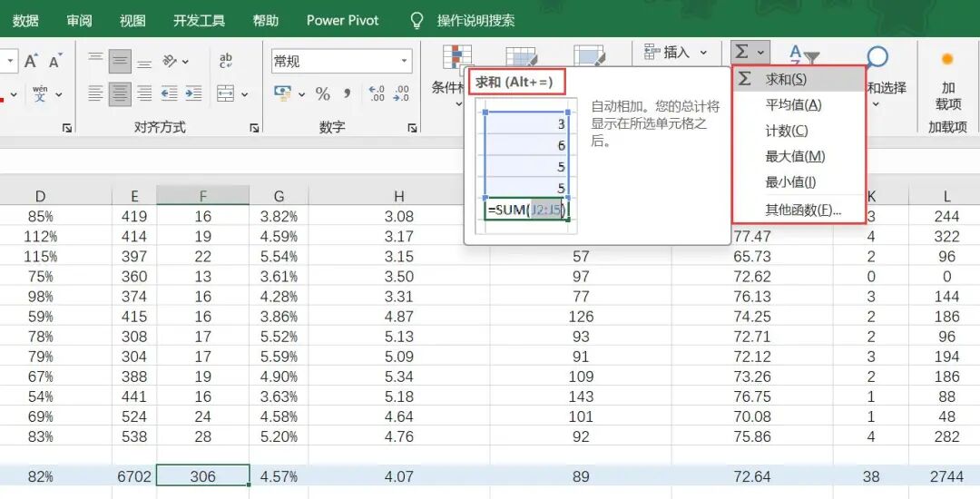The width and height of the screenshot is (980, 499).
Task: Switch to the 开发工具 ribbon tab
Action: [199, 21]
